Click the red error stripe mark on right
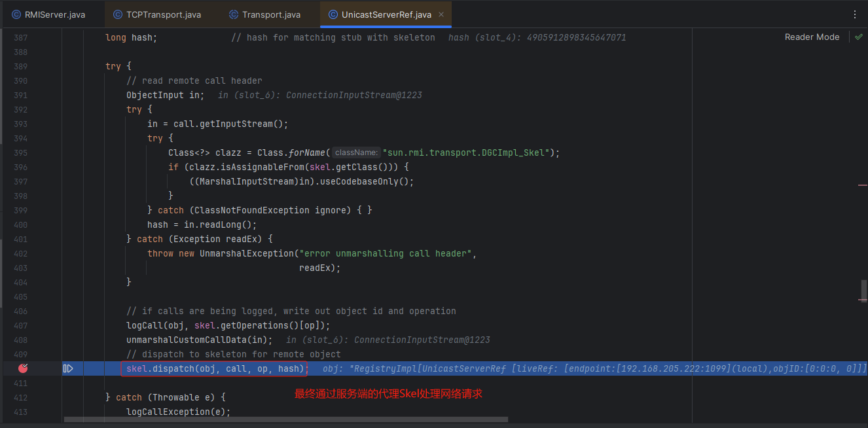The width and height of the screenshot is (868, 428). (x=862, y=186)
